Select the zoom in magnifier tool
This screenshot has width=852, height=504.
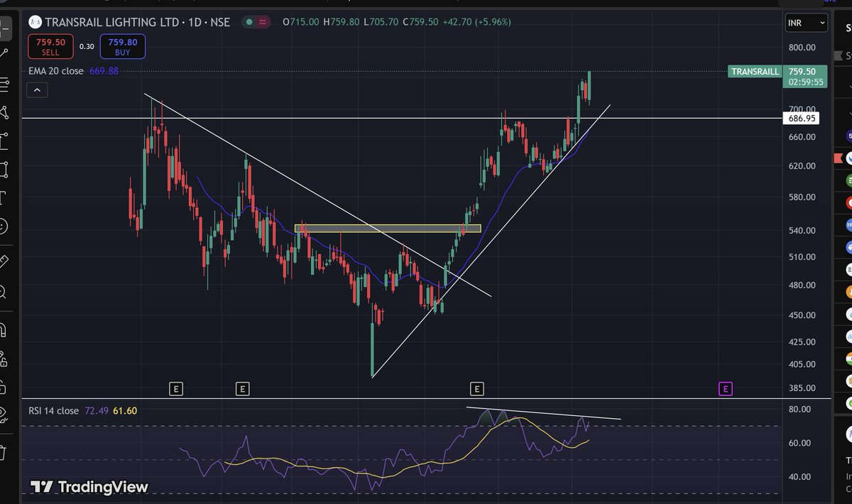pos(4,291)
